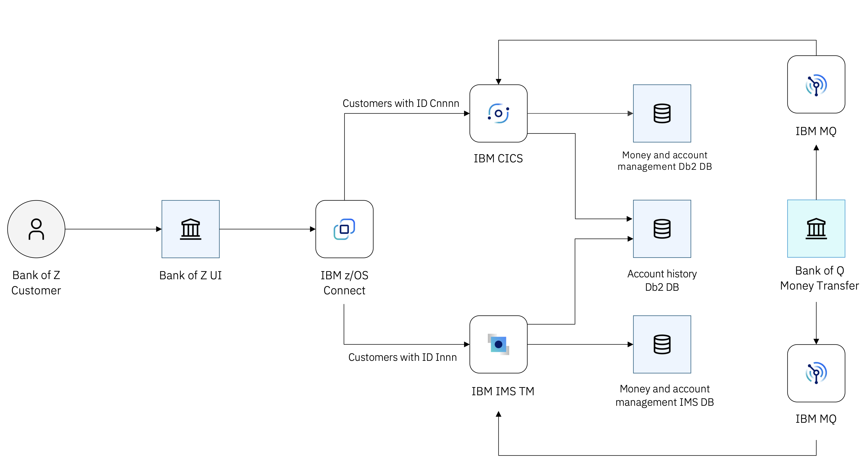The image size is (868, 461).
Task: Click the 'Bank of Q Money Transfer' caption
Action: pos(819,278)
